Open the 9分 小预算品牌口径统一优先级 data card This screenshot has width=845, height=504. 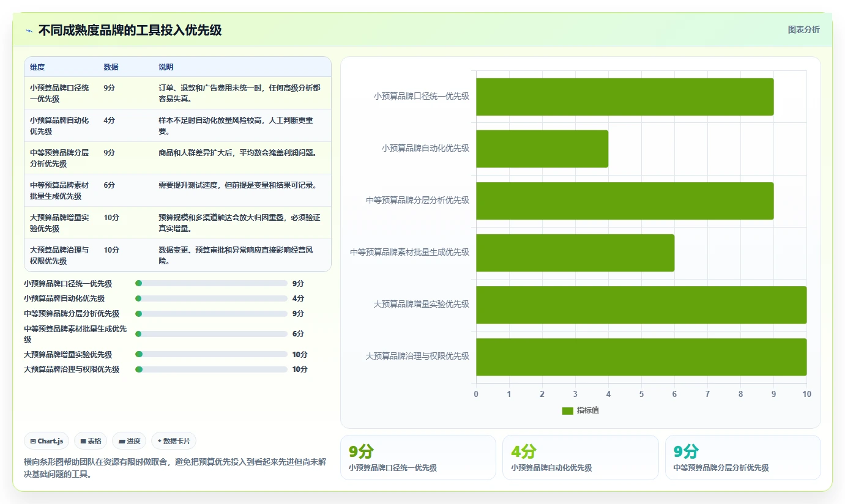click(x=418, y=458)
